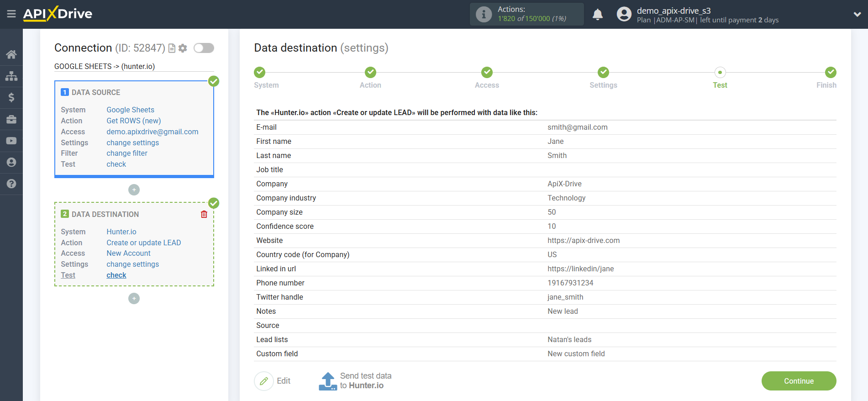Open demo.apixdrive@gmail.com access link
This screenshot has height=401, width=868.
point(152,132)
